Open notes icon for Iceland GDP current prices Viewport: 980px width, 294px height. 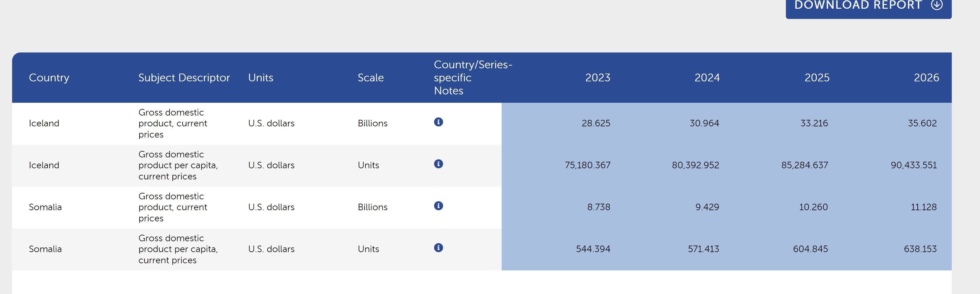coord(438,122)
